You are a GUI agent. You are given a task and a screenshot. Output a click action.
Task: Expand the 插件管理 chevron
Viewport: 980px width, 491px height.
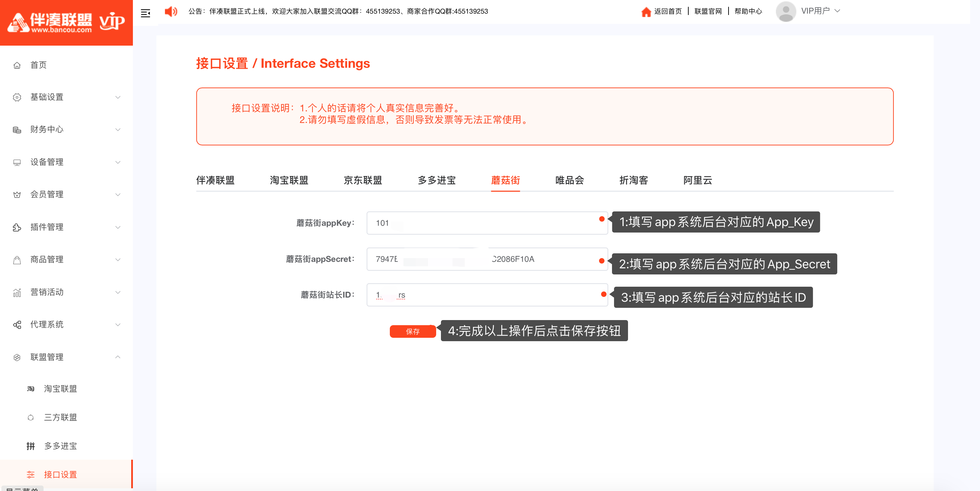pyautogui.click(x=118, y=227)
